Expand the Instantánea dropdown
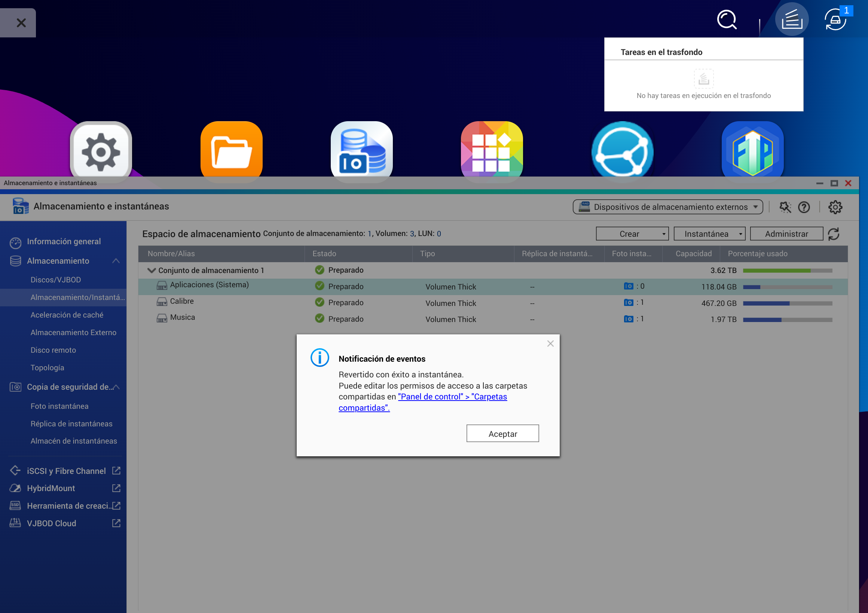 click(709, 234)
